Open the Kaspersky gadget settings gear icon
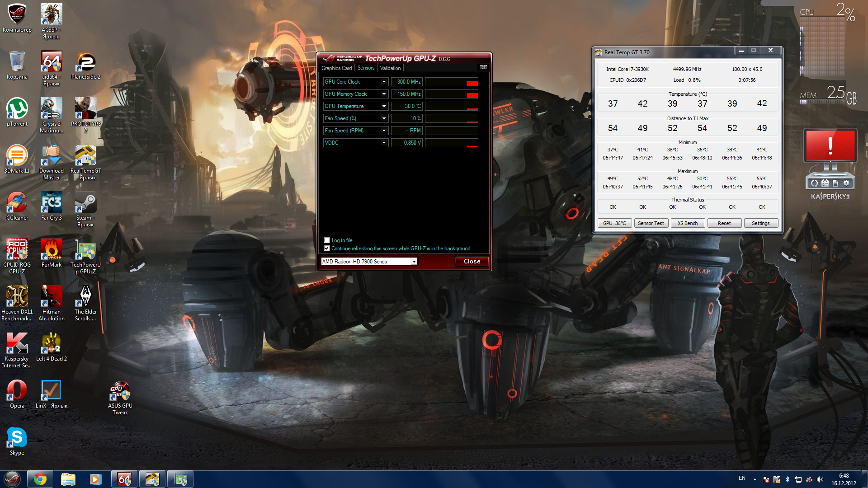This screenshot has width=868, height=488. [x=846, y=183]
